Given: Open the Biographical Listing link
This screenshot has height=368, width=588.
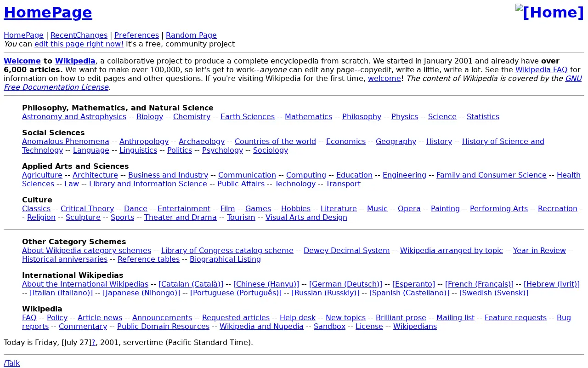Looking at the screenshot, I should pos(225,259).
